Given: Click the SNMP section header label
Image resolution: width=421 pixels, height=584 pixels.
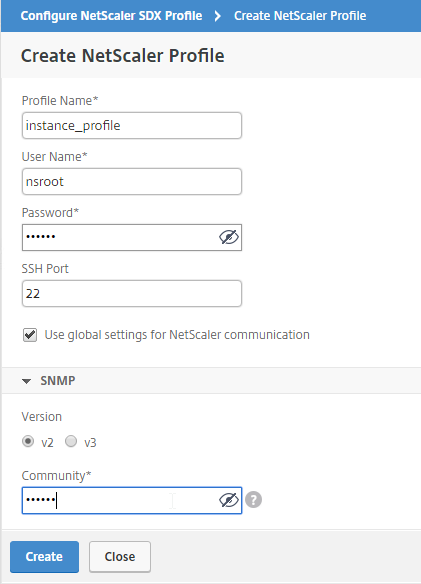Looking at the screenshot, I should point(58,381).
